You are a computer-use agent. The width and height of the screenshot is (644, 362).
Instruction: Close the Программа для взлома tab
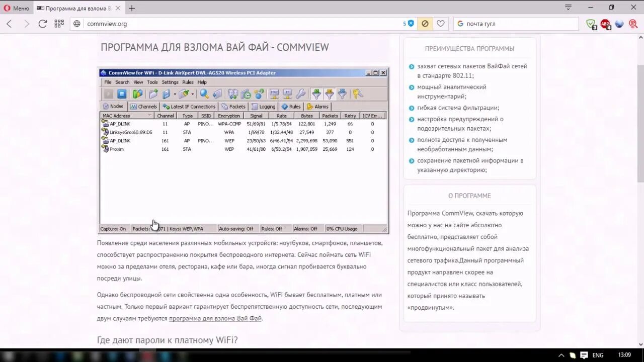[117, 8]
